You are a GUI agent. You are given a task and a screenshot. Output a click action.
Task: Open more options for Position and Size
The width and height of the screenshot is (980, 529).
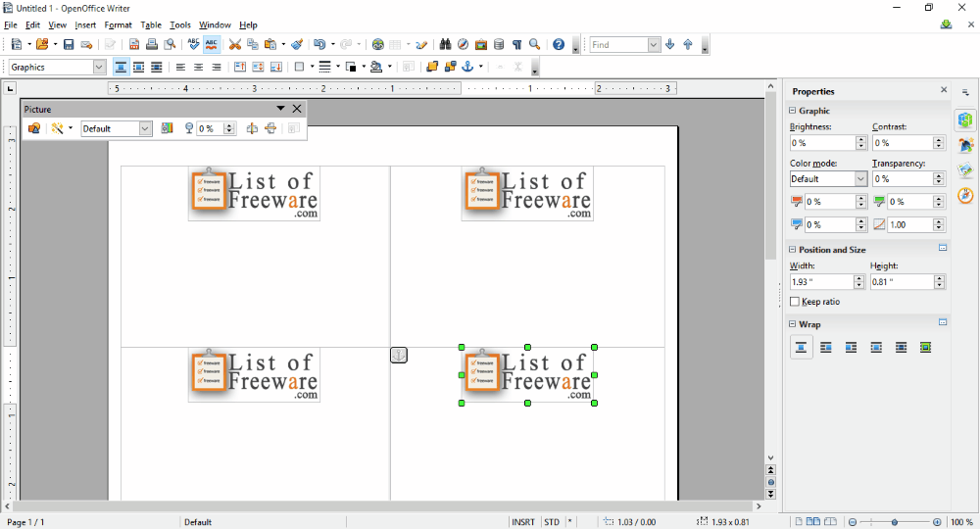pyautogui.click(x=943, y=248)
